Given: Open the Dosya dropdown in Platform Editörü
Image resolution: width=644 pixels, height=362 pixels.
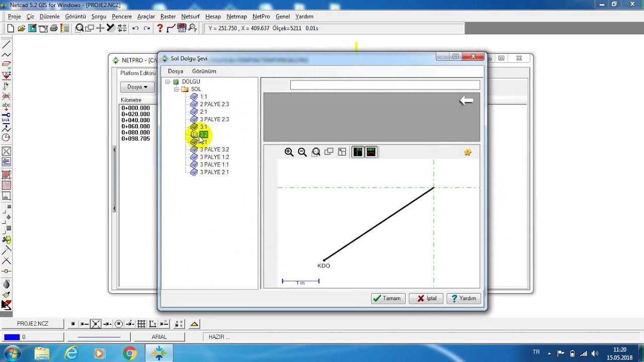Looking at the screenshot, I should coord(137,87).
